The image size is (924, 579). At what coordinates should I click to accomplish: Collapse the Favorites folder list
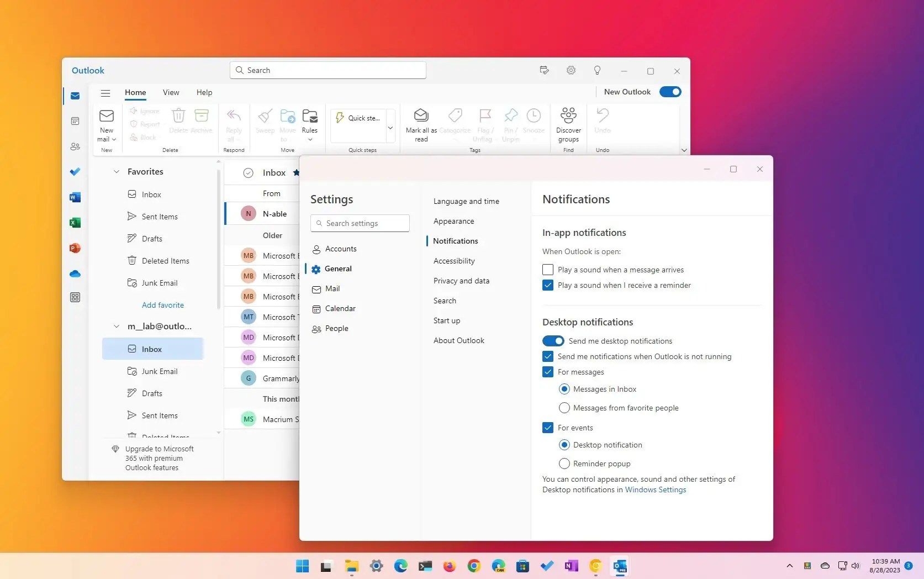pos(117,171)
